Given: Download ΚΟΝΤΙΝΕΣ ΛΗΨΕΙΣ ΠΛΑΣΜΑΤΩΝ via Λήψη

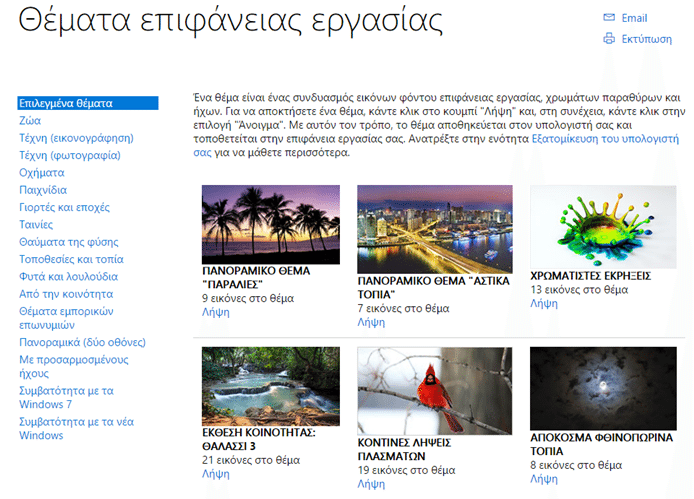Looking at the screenshot, I should click(371, 484).
